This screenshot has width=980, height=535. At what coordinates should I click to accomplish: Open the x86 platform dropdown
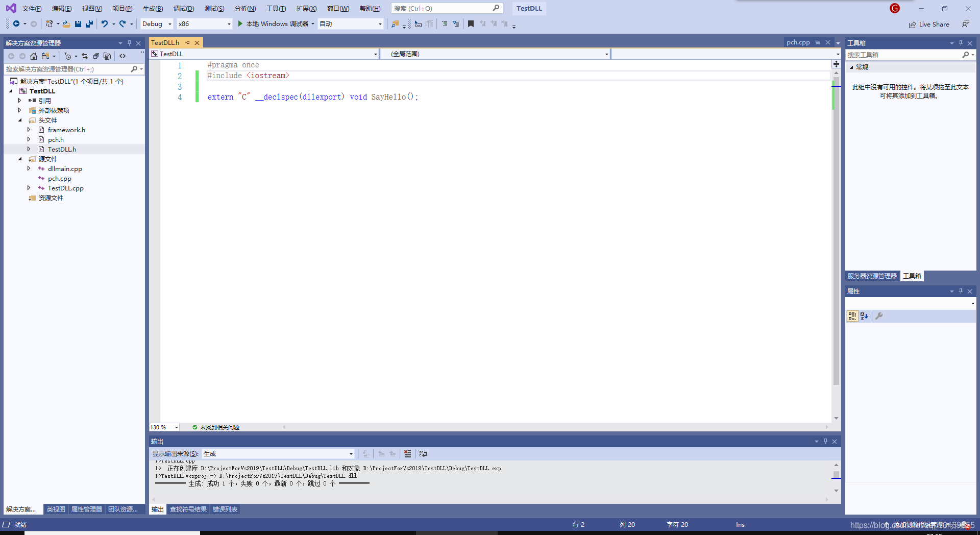click(204, 23)
